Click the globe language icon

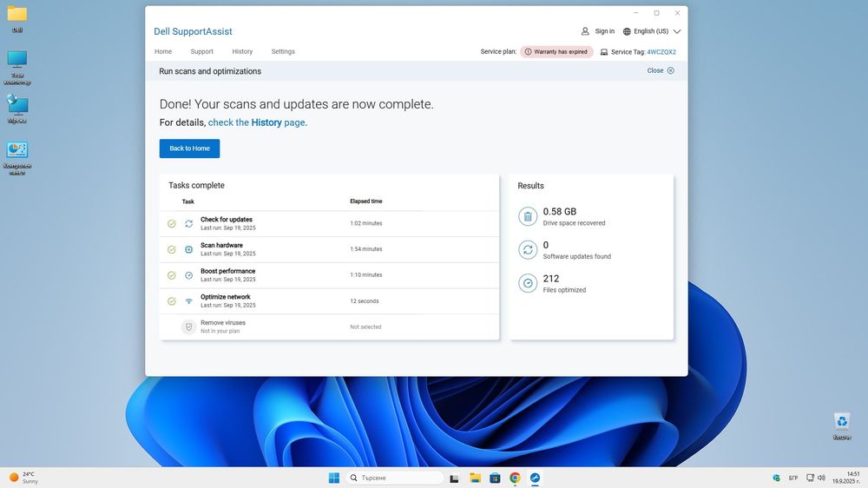click(x=627, y=31)
